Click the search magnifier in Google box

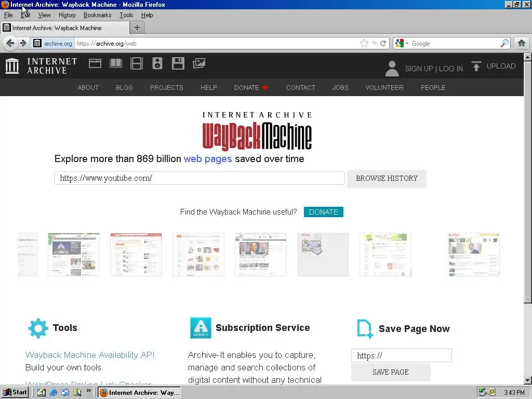504,43
